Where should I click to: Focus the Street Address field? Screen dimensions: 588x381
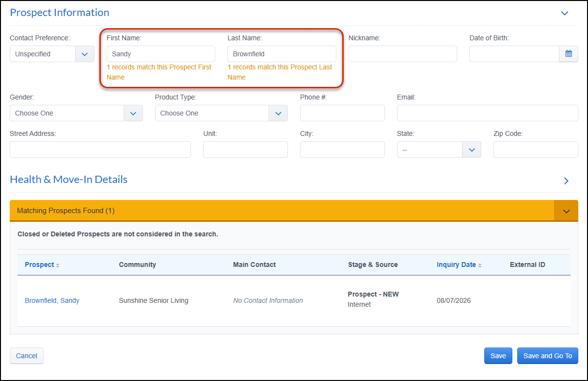pos(100,150)
